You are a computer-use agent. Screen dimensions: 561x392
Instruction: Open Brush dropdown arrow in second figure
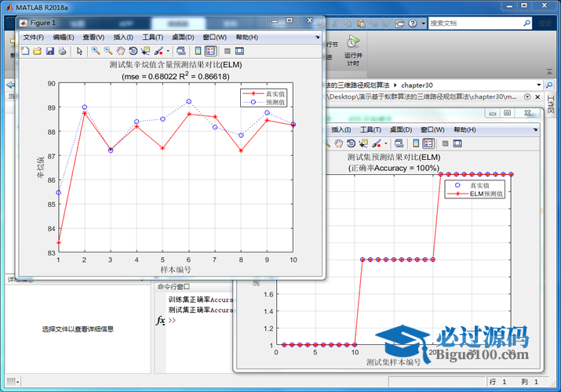point(386,143)
